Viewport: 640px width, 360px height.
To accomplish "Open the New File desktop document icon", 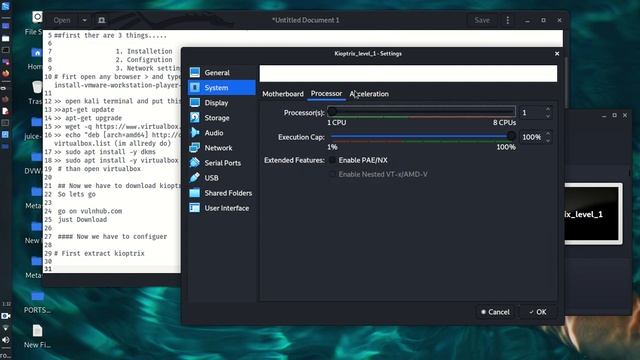I will coord(37,331).
